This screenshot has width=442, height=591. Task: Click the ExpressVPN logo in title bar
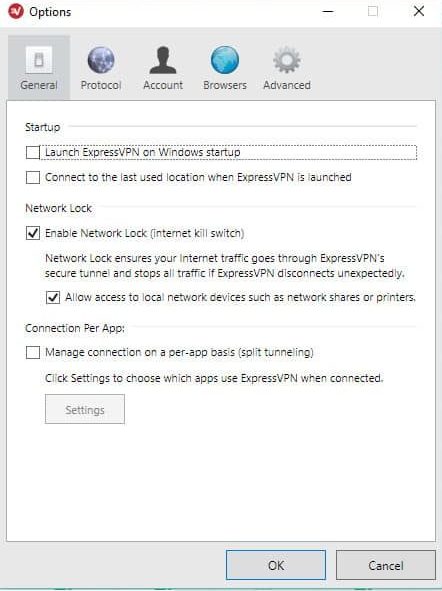pos(16,11)
